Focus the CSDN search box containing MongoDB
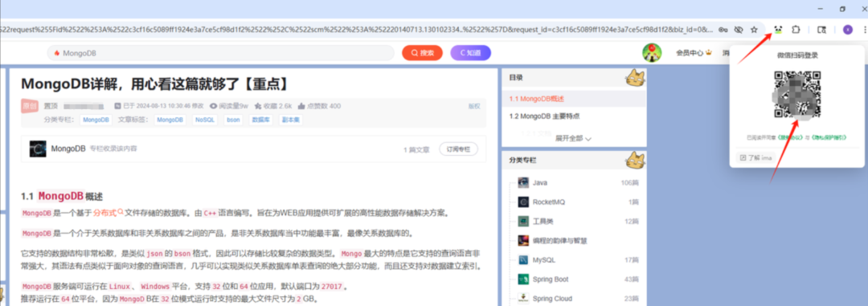This screenshot has height=306, width=868. pyautogui.click(x=220, y=53)
